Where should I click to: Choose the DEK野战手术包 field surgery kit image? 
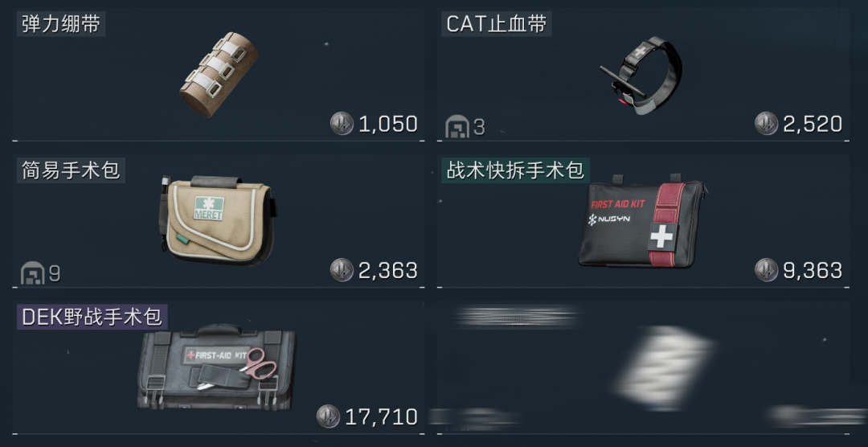coord(216,367)
